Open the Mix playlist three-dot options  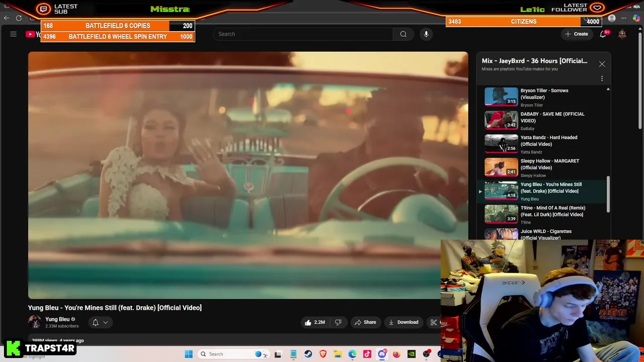click(x=602, y=78)
